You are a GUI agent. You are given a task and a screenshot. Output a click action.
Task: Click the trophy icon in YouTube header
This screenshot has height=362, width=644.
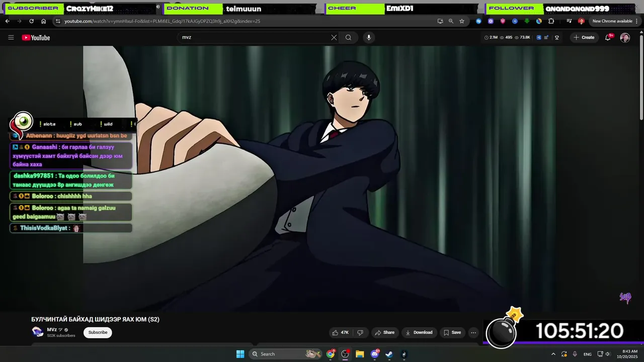[x=557, y=37]
